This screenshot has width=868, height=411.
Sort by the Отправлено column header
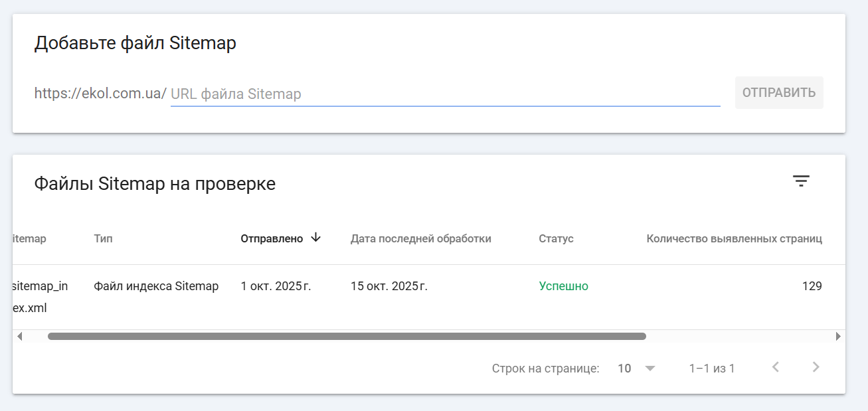tap(272, 238)
